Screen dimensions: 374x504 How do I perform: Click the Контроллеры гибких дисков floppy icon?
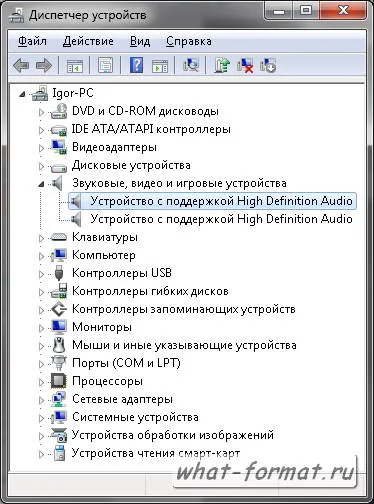tap(59, 291)
